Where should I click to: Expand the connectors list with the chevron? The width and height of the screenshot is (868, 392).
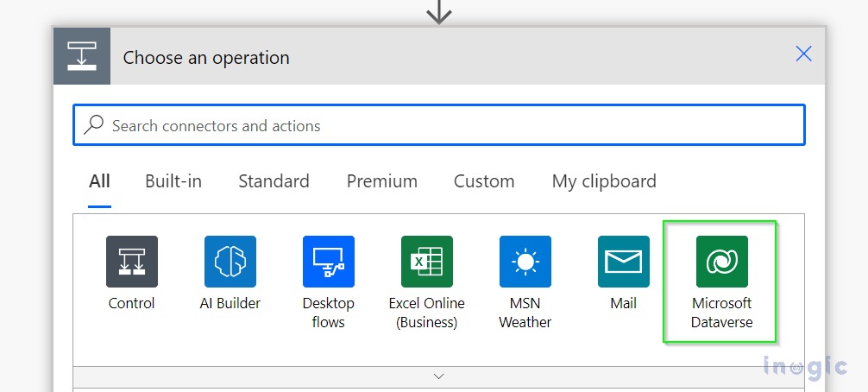click(438, 376)
